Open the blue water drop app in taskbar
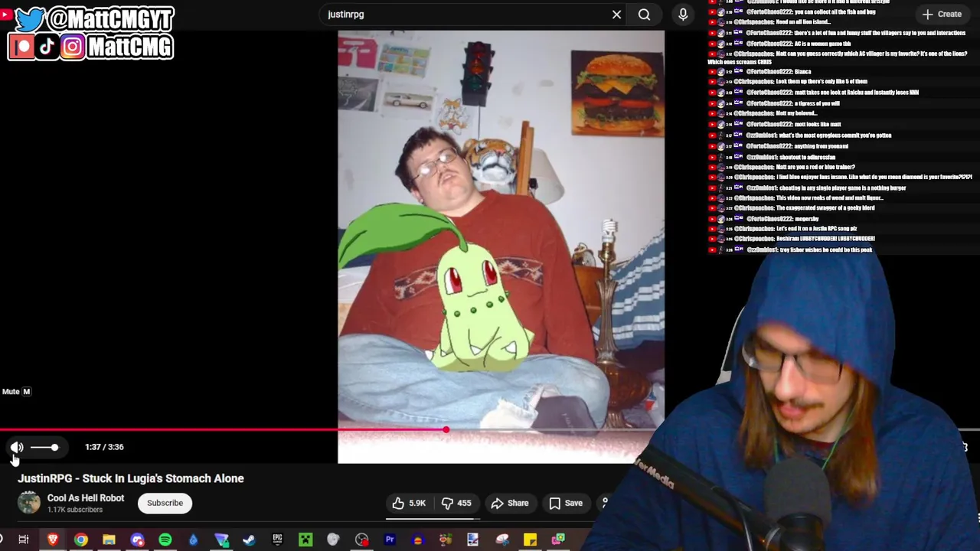Image resolution: width=980 pixels, height=551 pixels. [x=193, y=540]
